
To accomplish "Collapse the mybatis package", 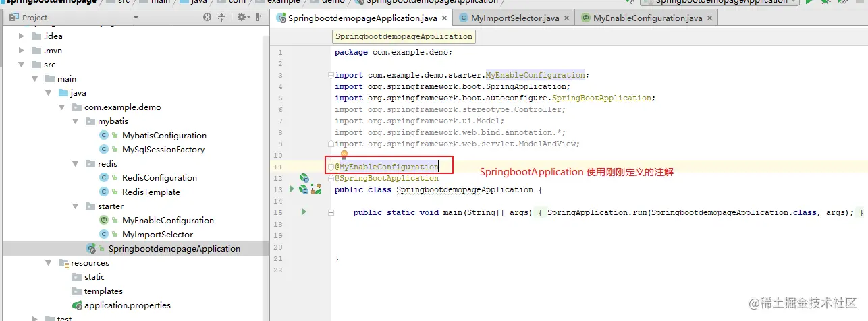I will tap(75, 121).
